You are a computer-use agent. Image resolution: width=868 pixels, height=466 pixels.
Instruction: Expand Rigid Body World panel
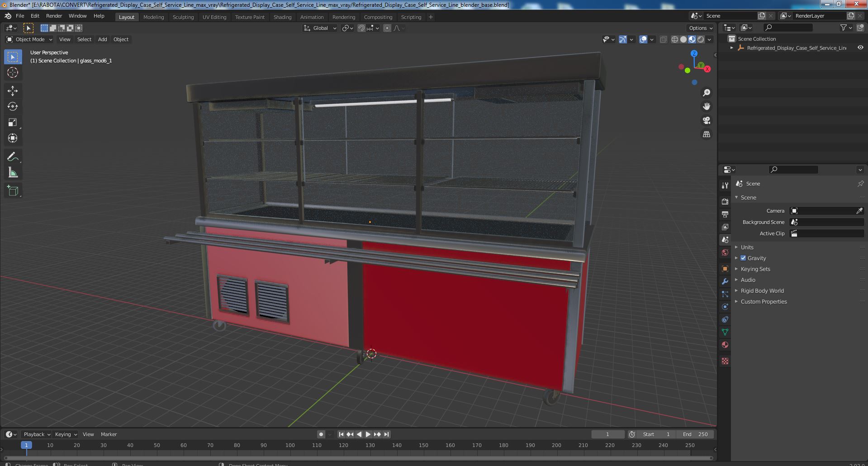[x=762, y=290]
